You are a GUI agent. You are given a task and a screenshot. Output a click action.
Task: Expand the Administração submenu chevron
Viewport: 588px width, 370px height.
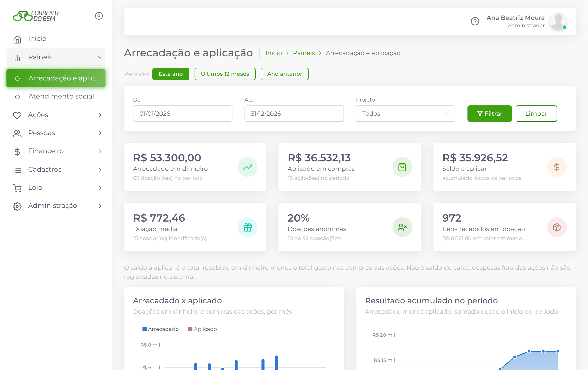(x=100, y=206)
